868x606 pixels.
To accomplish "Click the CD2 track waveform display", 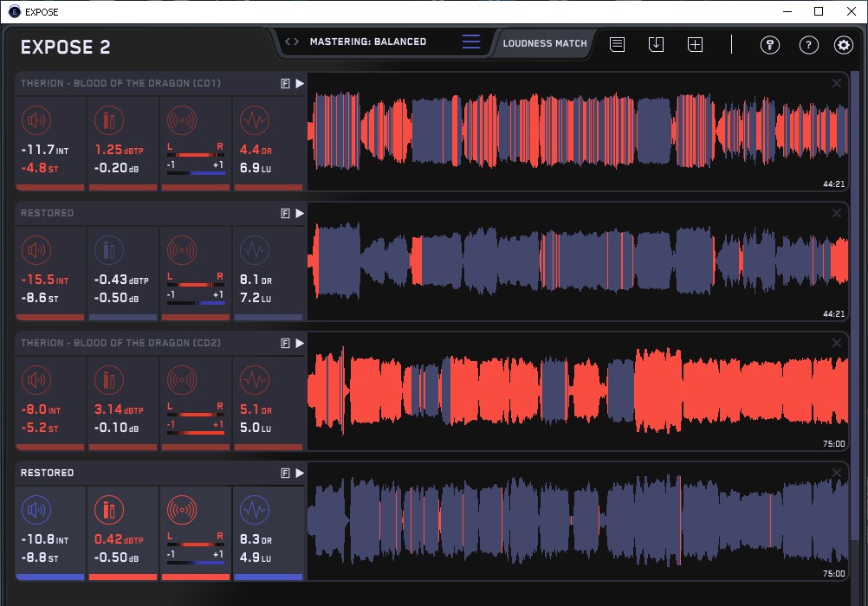I will pos(578,391).
